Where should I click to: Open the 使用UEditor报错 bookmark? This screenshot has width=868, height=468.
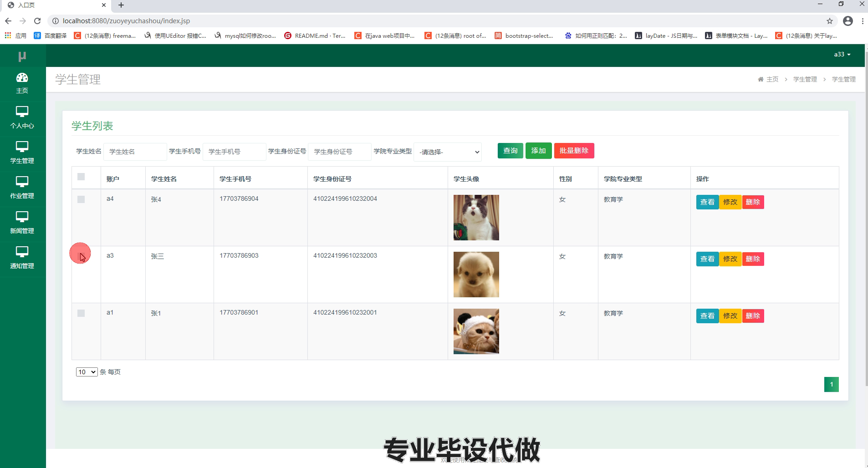(175, 36)
